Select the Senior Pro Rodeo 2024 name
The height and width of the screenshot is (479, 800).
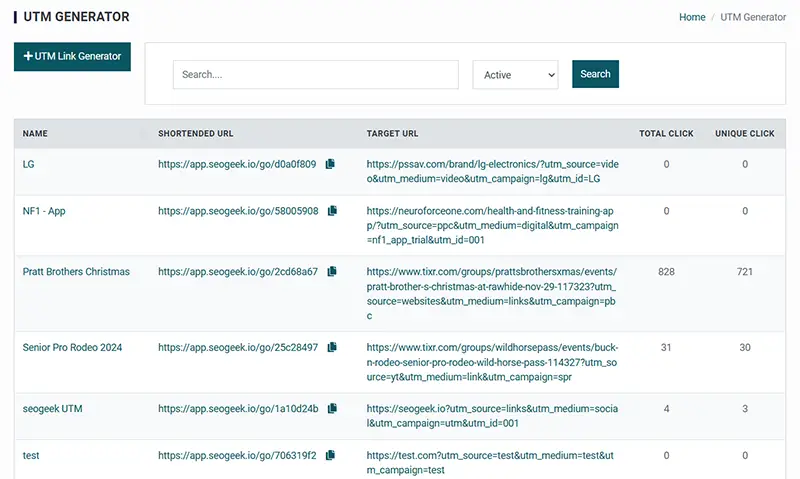pyautogui.click(x=72, y=347)
